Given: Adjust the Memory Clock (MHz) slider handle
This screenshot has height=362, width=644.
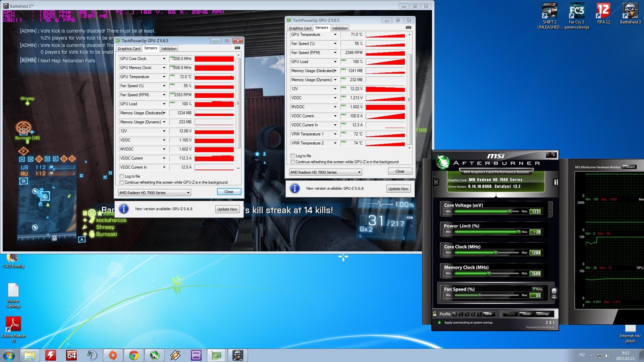Looking at the screenshot, I should coord(489,274).
